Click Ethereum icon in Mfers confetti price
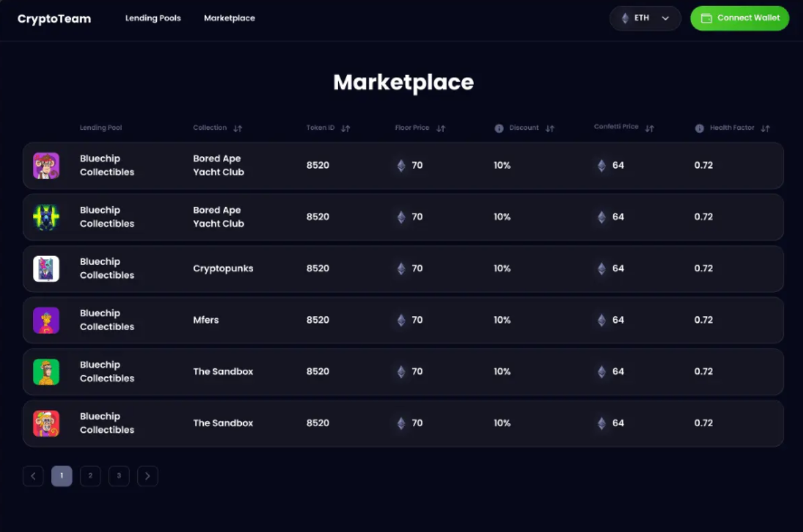Image resolution: width=803 pixels, height=532 pixels. click(x=601, y=320)
